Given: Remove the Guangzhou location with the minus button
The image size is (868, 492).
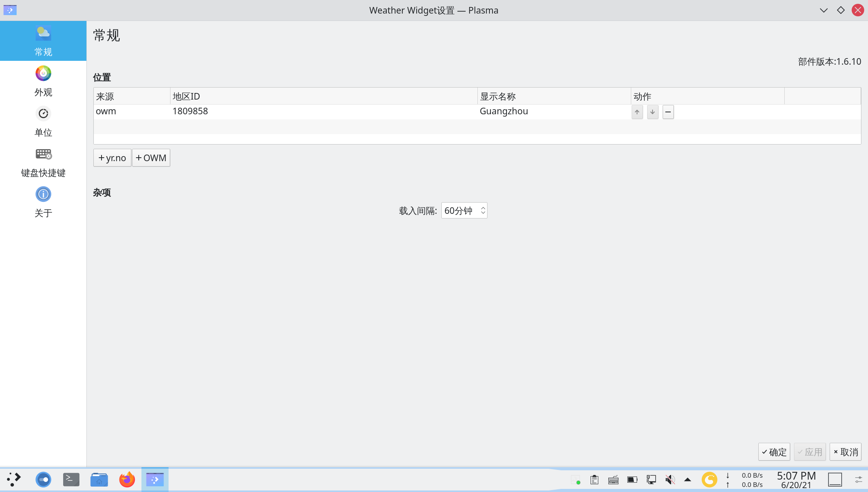Looking at the screenshot, I should click(x=668, y=112).
